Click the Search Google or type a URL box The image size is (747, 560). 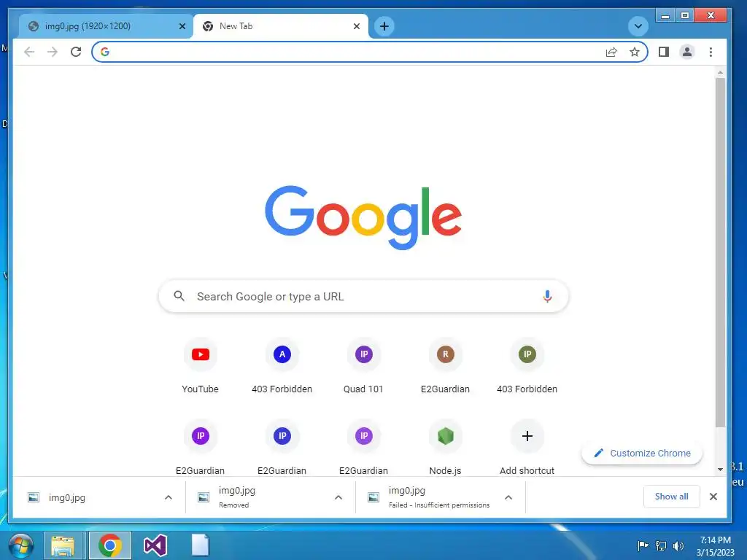pyautogui.click(x=363, y=296)
